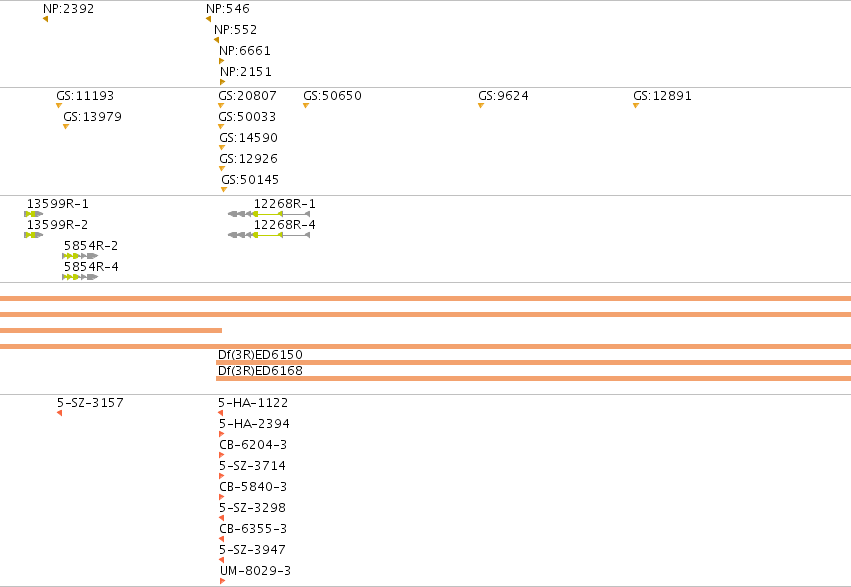Click the GS:12891 feature label
This screenshot has height=587, width=851.
pyautogui.click(x=663, y=95)
